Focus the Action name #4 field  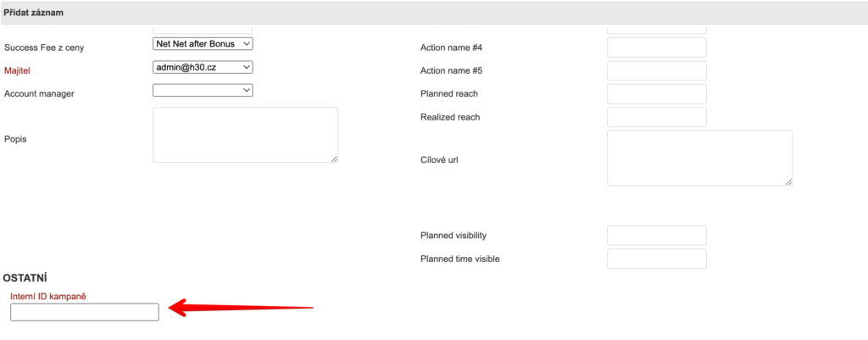[656, 47]
